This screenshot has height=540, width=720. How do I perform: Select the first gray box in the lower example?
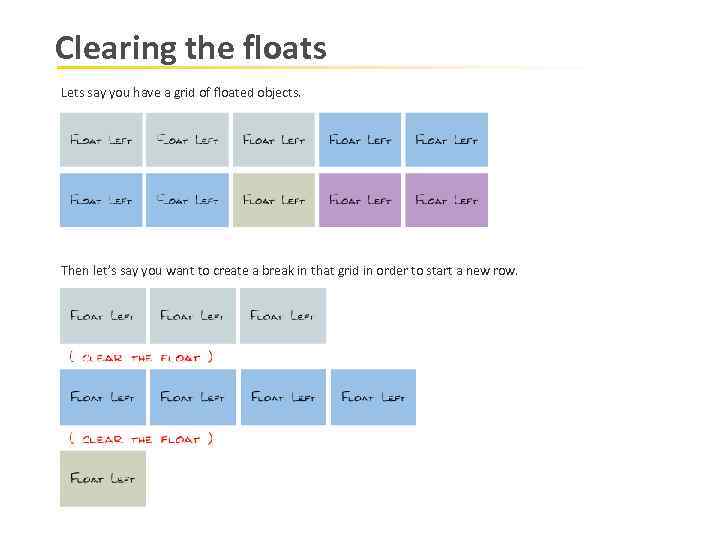tap(102, 316)
